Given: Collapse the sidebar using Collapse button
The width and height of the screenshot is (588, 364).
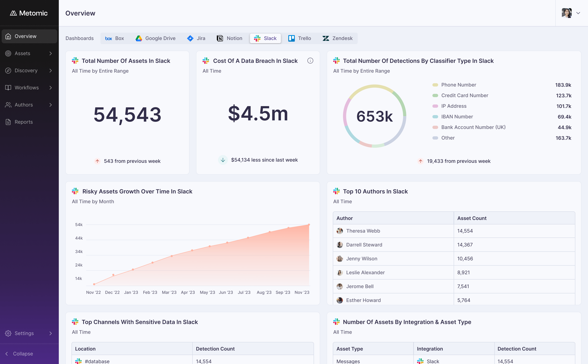Looking at the screenshot, I should [x=19, y=354].
